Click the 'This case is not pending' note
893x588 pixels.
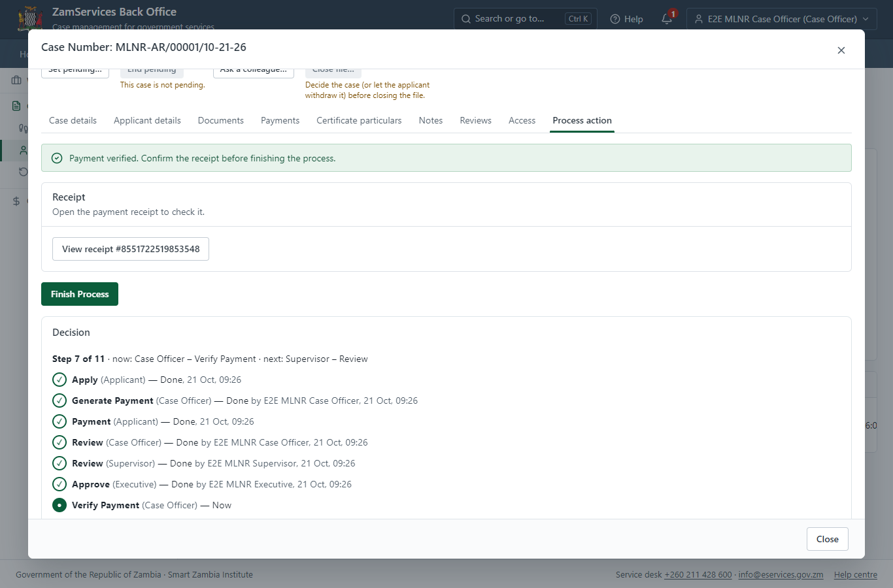tap(163, 85)
